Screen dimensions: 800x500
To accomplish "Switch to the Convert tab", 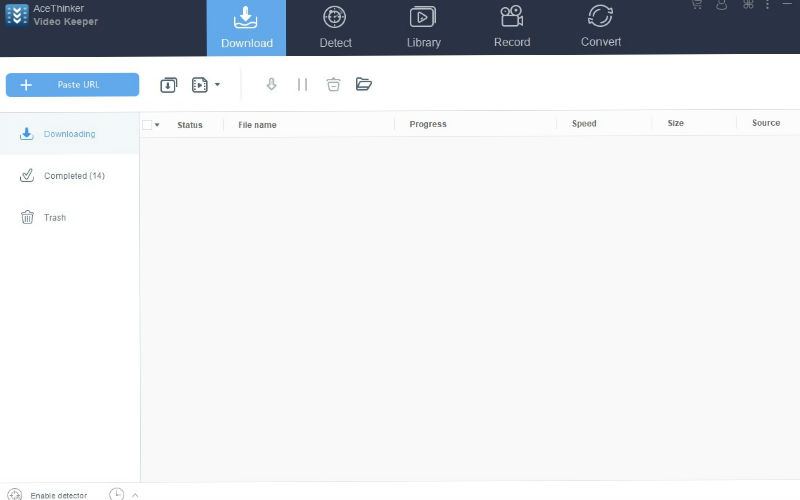I will [x=601, y=28].
